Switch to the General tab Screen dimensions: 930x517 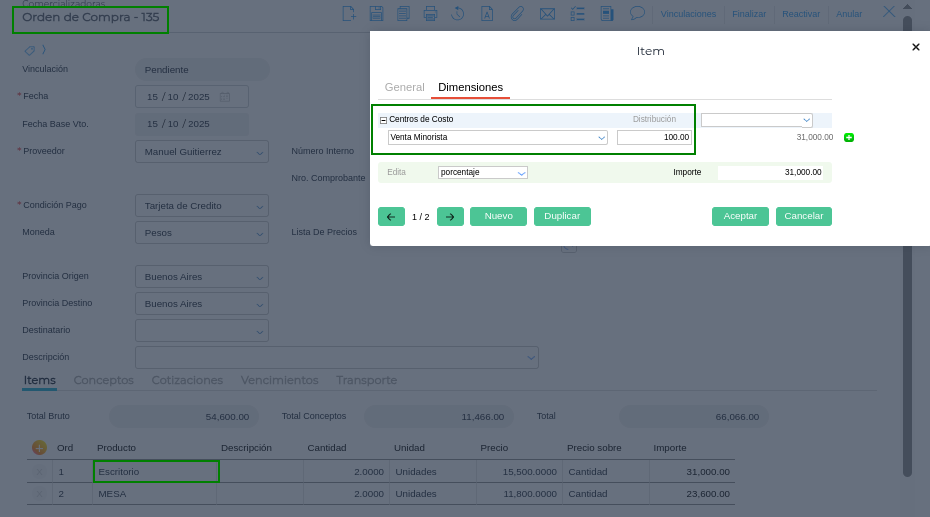[x=404, y=87]
